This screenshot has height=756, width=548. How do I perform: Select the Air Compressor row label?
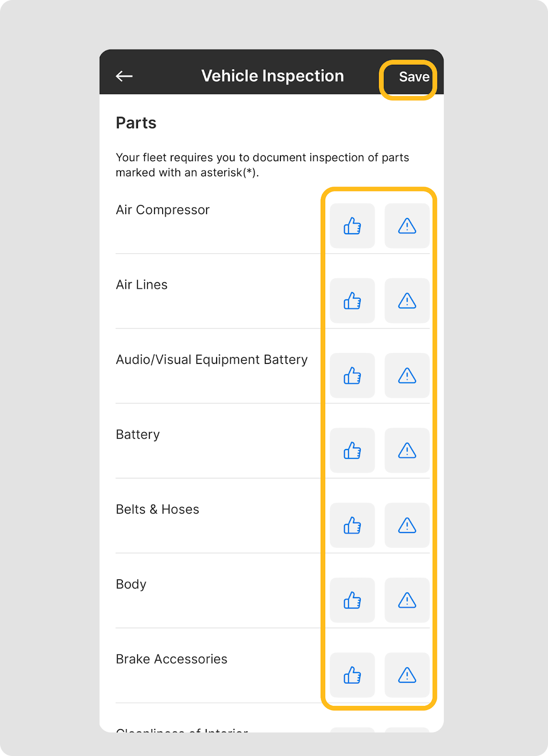coord(163,210)
